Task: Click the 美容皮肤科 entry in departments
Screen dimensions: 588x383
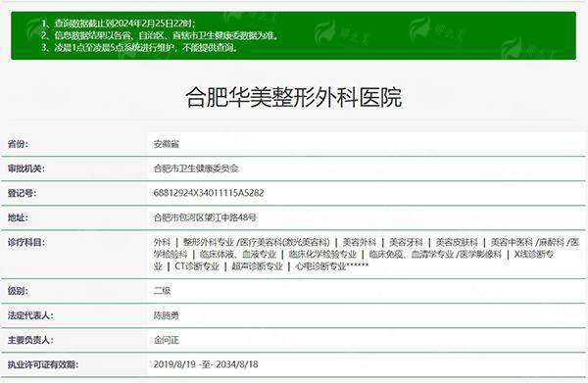Action: pos(457,243)
